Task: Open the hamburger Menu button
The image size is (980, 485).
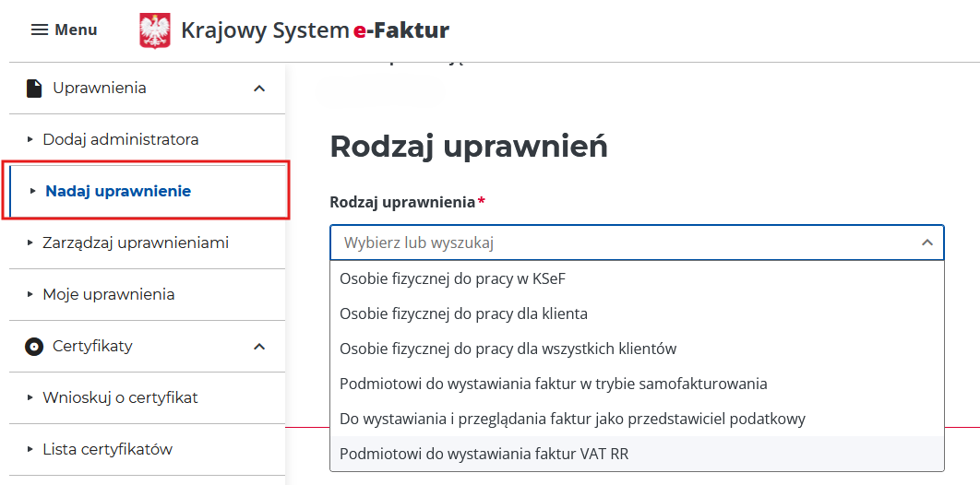Action: click(x=64, y=30)
